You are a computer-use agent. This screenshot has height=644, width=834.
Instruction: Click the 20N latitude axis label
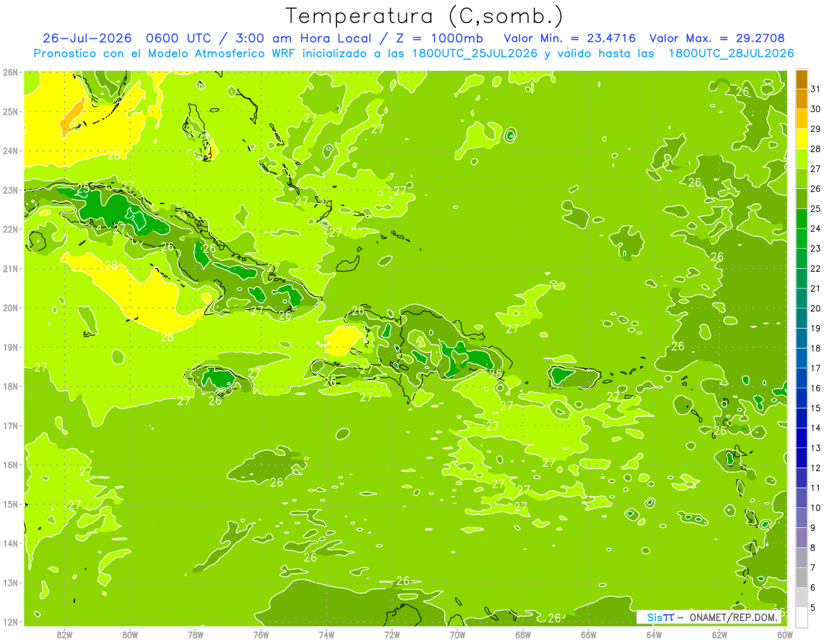[x=10, y=308]
